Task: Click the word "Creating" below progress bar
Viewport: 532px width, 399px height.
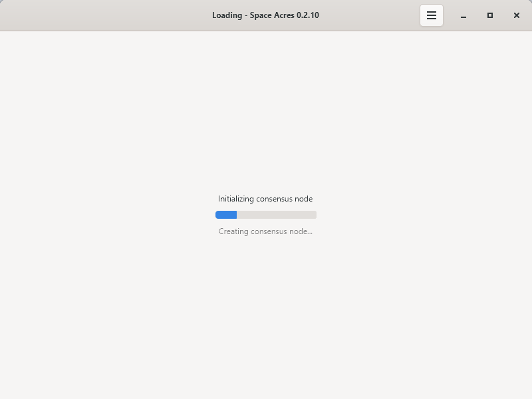Action: click(234, 231)
